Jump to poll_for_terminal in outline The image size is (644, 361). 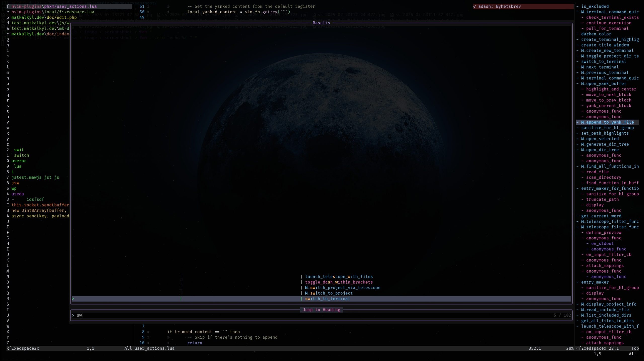[x=607, y=28]
